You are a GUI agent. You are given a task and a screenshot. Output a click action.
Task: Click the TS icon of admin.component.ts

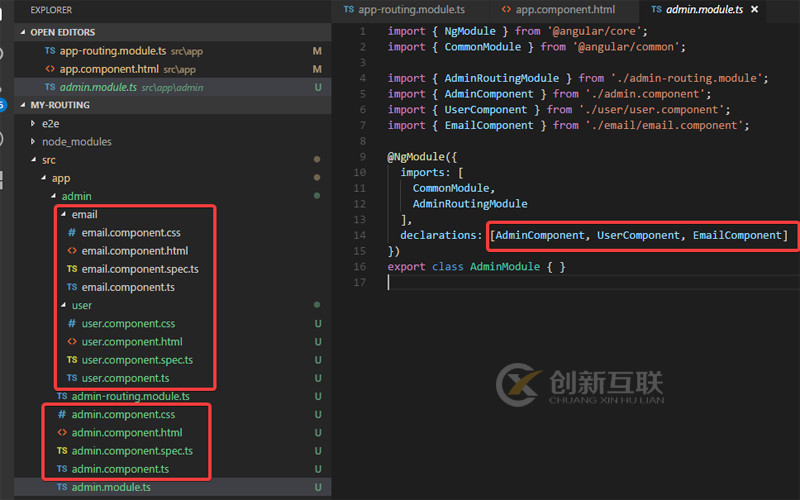click(x=62, y=469)
